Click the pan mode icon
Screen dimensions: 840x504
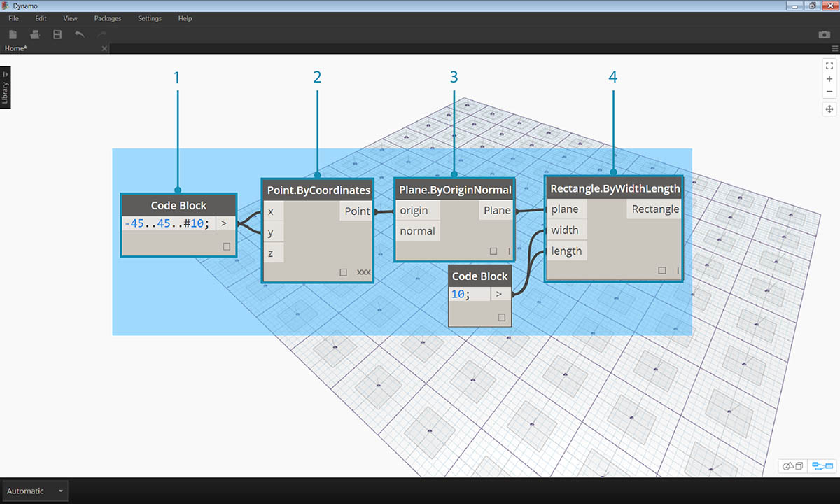coord(829,108)
